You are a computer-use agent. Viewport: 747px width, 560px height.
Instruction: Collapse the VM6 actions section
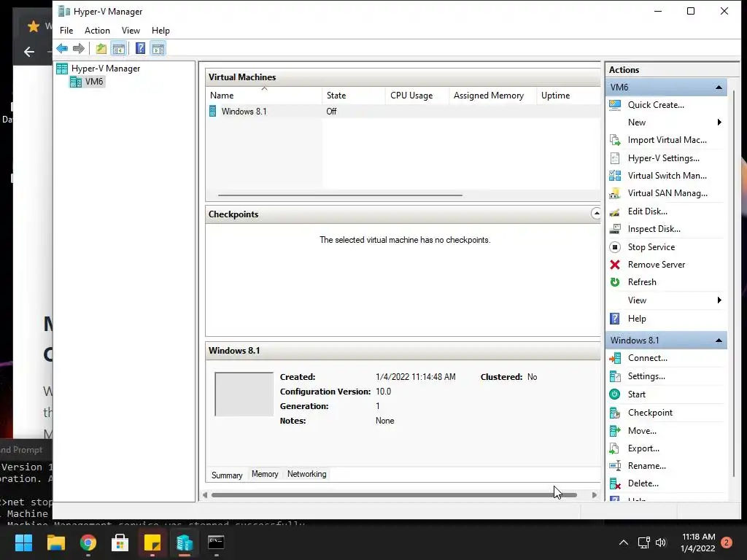point(719,87)
